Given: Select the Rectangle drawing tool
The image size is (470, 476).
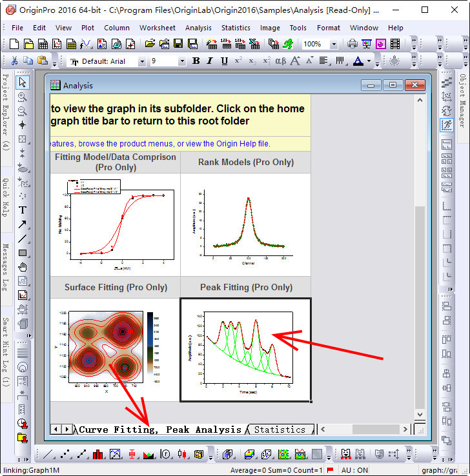Looking at the screenshot, I should click(x=23, y=252).
